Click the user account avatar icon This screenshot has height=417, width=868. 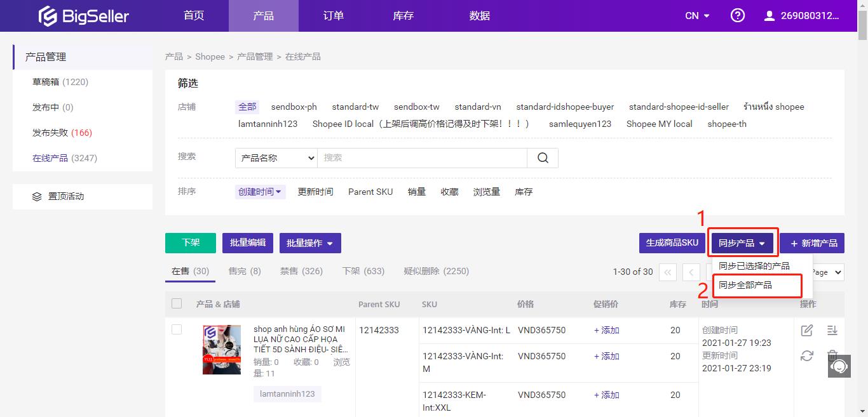(770, 16)
